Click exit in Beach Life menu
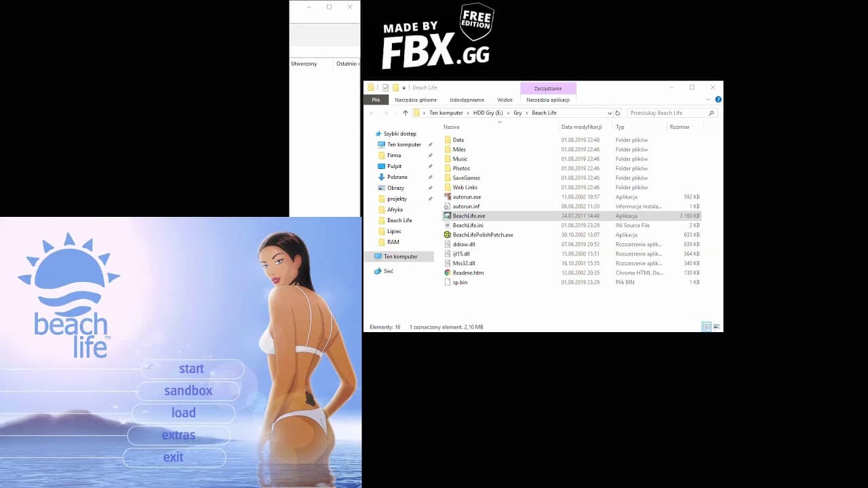This screenshot has height=488, width=868. (174, 457)
